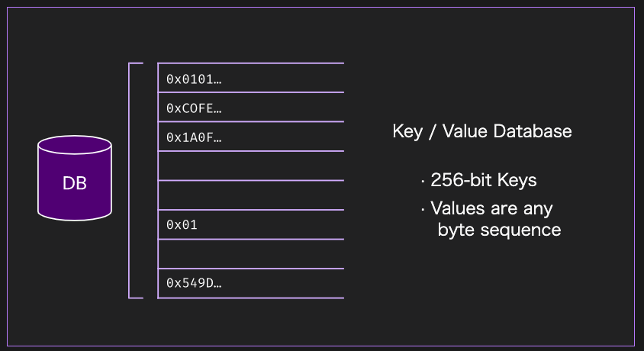
Task: Click the Values are any text line
Action: tap(491, 209)
